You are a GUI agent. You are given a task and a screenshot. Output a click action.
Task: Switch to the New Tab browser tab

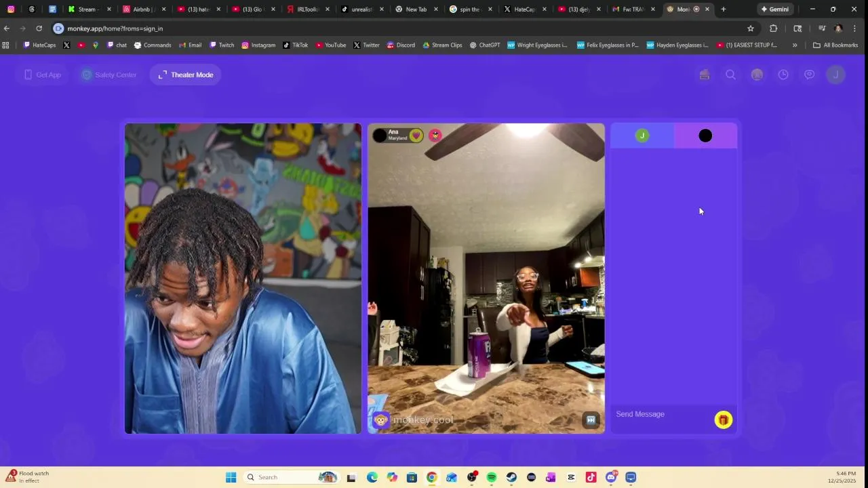point(416,9)
